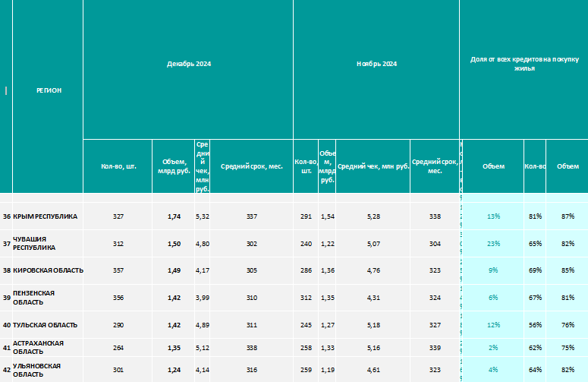The width and height of the screenshot is (588, 382).
Task: Click the УЛЬЯНОВСКАЯ ОБЛАСТЬ region cell
Action: tap(48, 370)
